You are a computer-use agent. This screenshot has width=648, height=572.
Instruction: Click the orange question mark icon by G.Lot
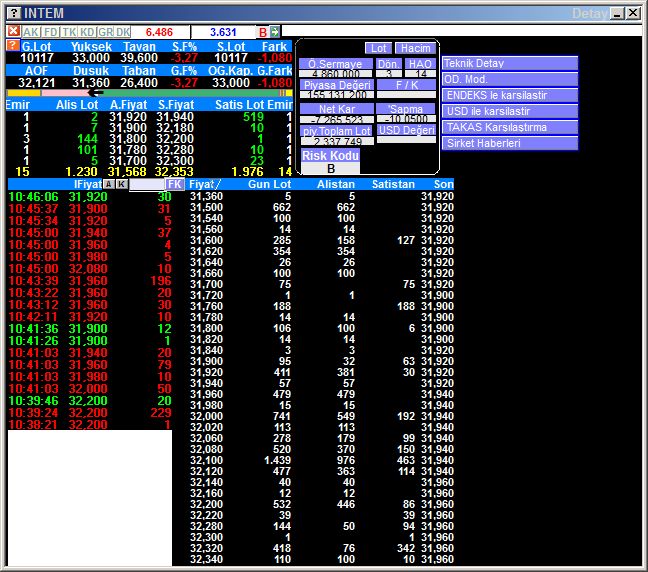point(13,45)
